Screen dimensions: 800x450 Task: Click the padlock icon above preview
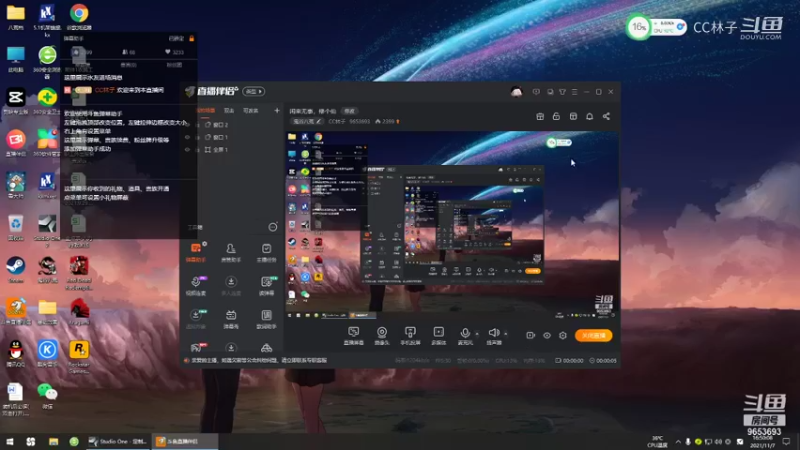[556, 116]
